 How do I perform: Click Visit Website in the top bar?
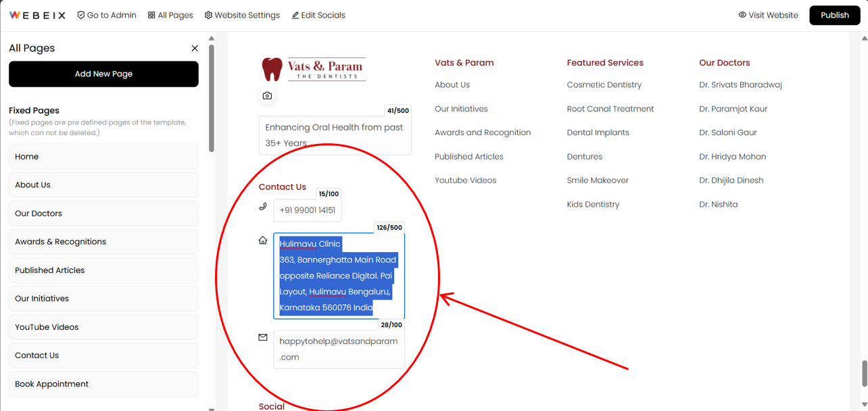tap(768, 15)
